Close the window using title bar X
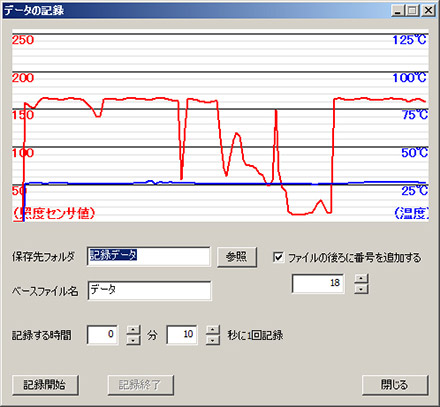 click(428, 10)
